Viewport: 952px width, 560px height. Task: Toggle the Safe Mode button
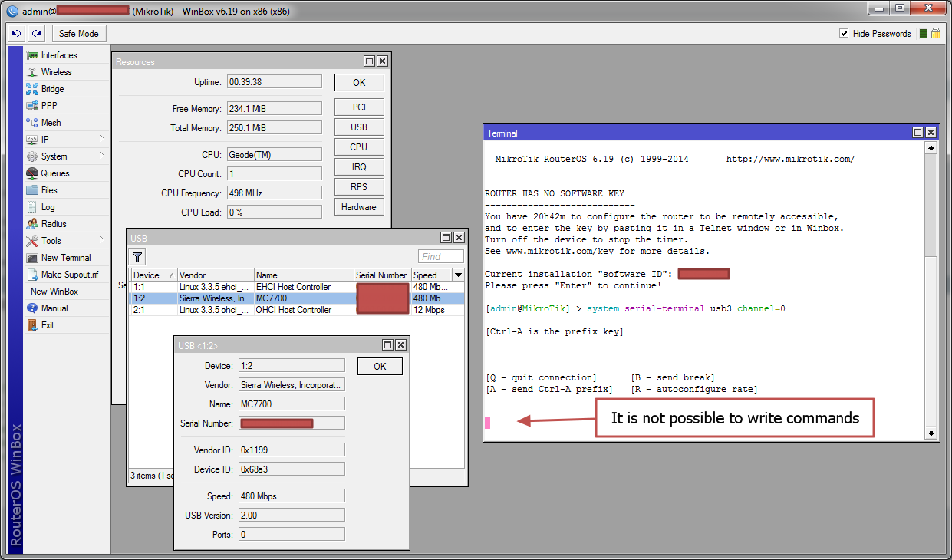[x=79, y=33]
